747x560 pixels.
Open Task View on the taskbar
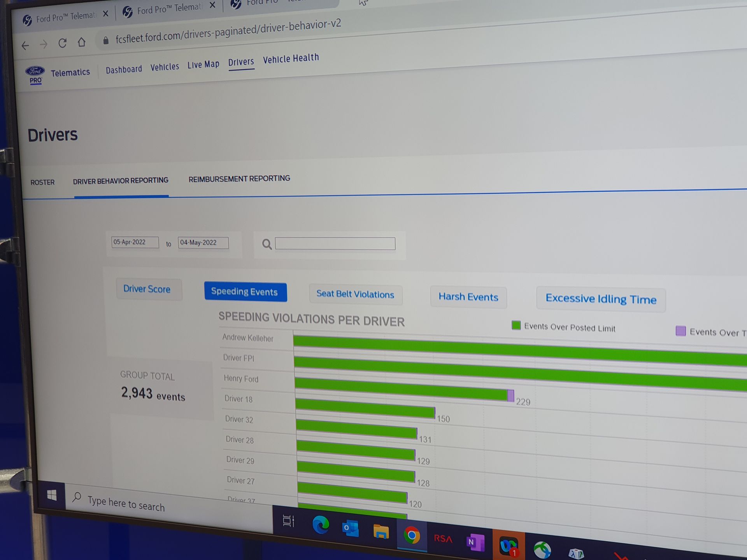[x=288, y=521]
